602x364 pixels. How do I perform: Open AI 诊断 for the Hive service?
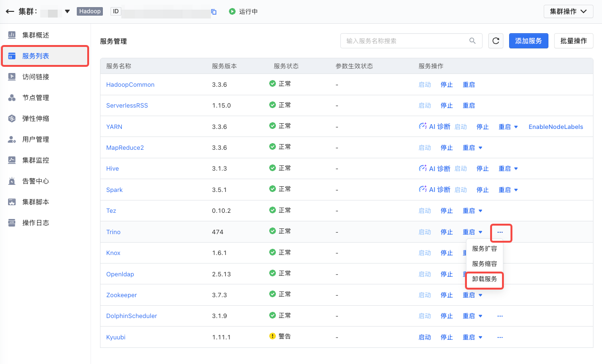coord(434,168)
